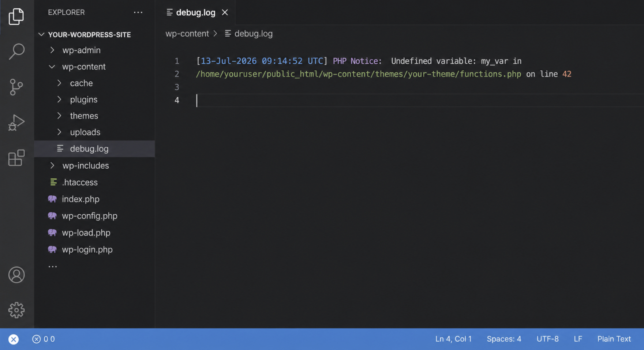Open Ln 4, Col 1 go-to-line status
Viewport: 644px width, 350px height.
pyautogui.click(x=453, y=339)
